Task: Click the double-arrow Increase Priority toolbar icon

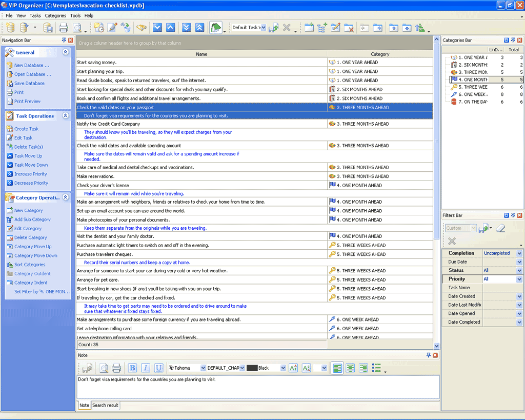Action: tap(199, 28)
